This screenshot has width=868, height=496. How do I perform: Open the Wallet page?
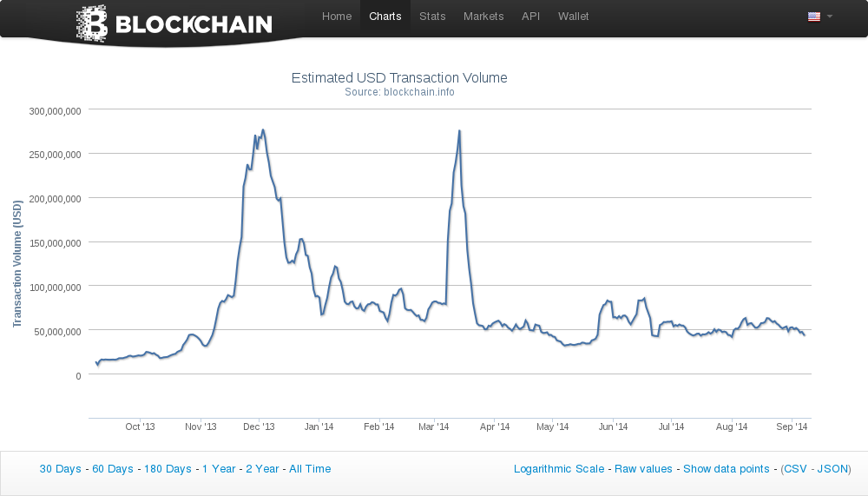click(574, 17)
